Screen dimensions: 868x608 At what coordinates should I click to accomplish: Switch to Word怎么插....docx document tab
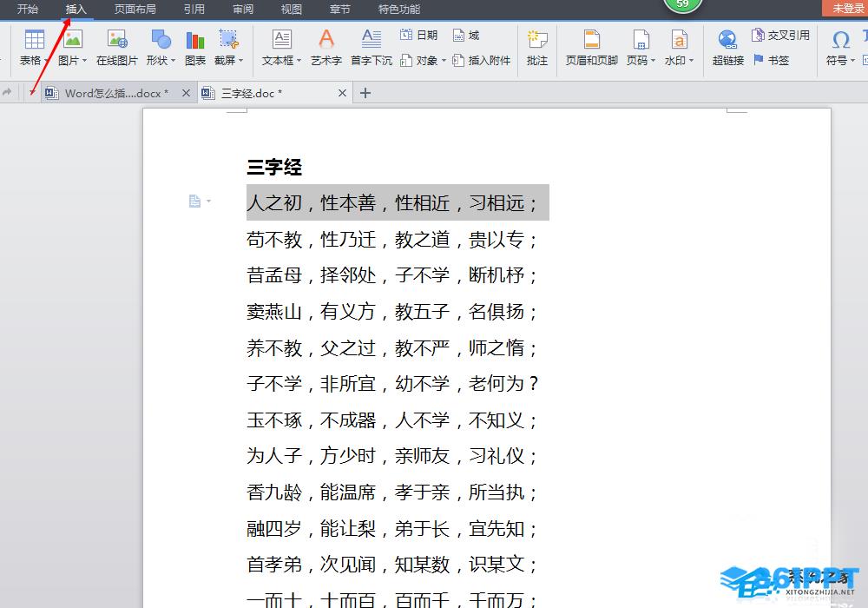[x=117, y=93]
